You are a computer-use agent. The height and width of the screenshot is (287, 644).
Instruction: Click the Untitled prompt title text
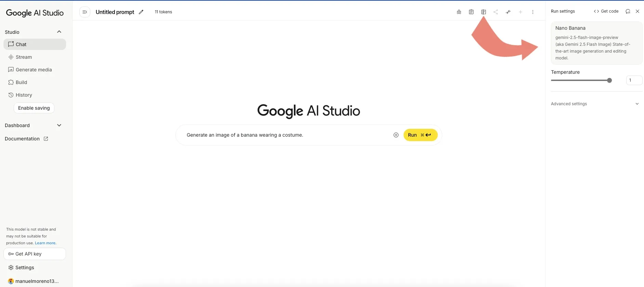[x=115, y=12]
